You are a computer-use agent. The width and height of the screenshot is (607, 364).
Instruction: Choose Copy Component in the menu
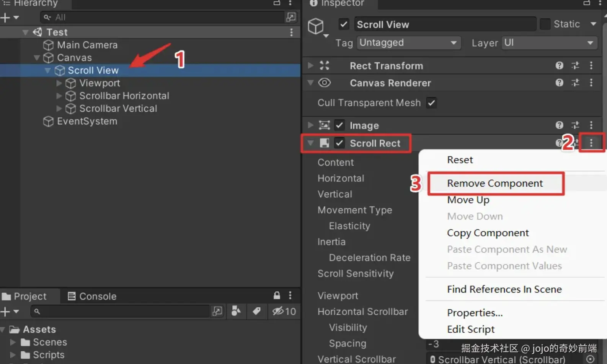click(488, 233)
